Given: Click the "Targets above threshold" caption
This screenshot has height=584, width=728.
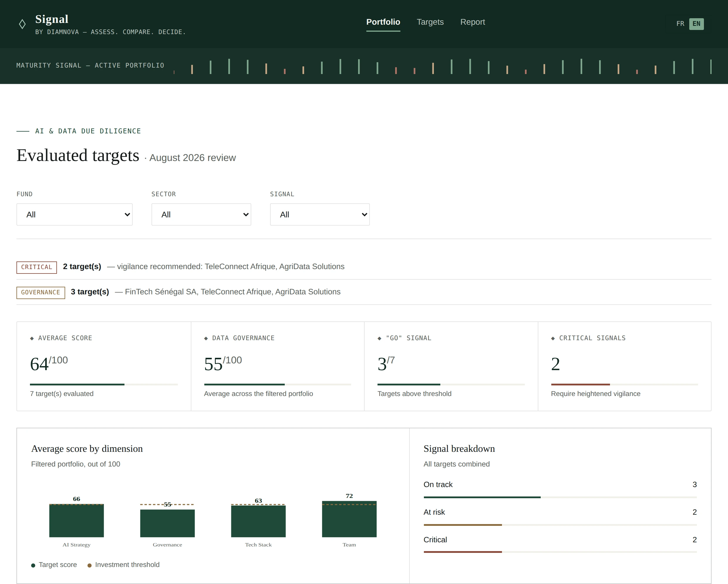Looking at the screenshot, I should [414, 393].
